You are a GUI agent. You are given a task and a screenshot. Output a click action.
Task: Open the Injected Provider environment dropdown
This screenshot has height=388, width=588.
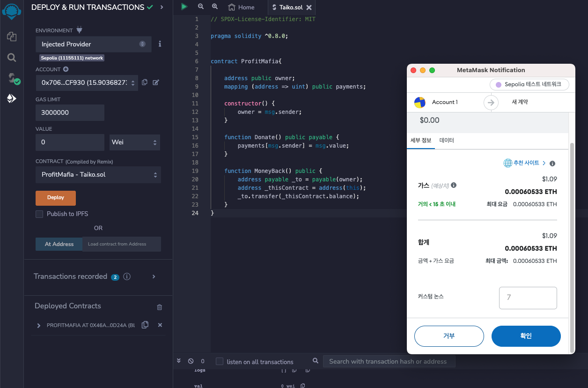tap(93, 44)
